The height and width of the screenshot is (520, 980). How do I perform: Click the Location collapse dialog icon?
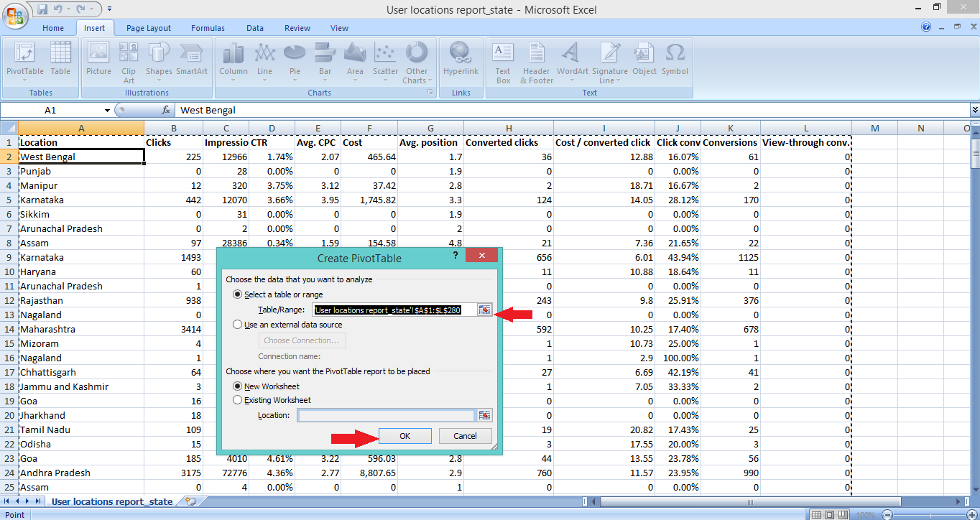point(485,415)
